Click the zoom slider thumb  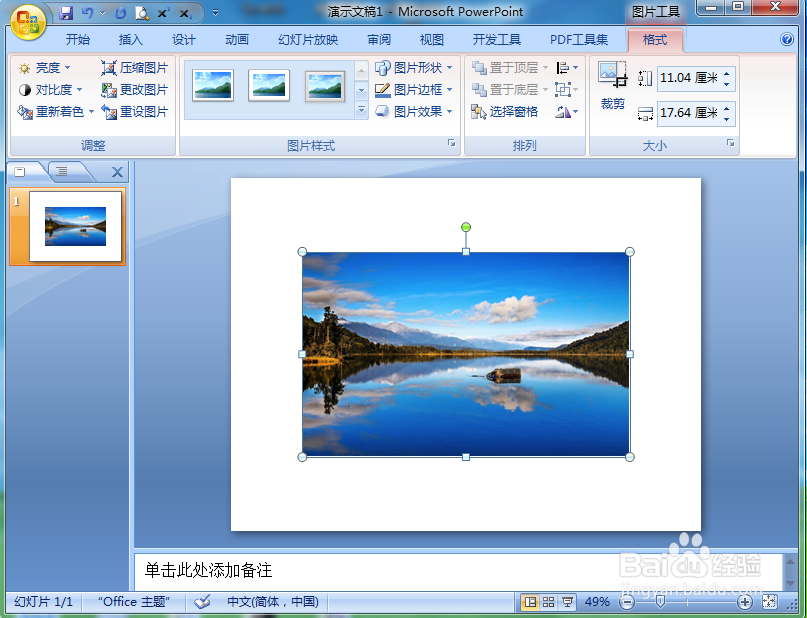[x=660, y=602]
